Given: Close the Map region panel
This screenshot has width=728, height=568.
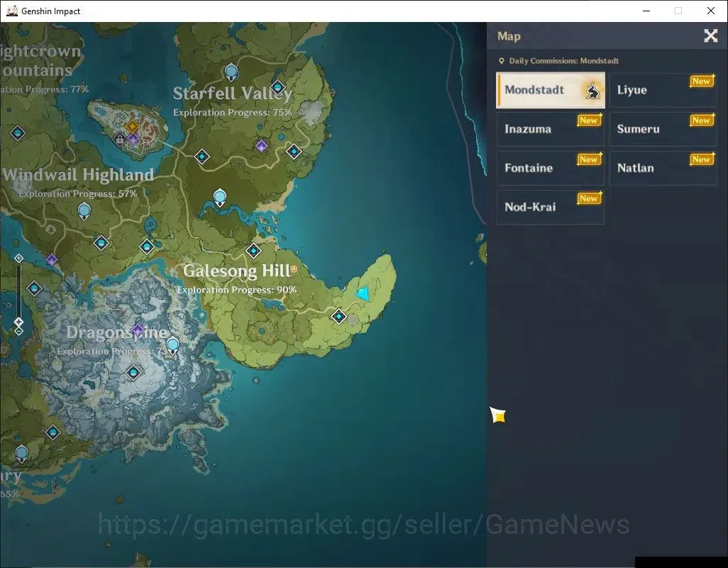Looking at the screenshot, I should (x=710, y=35).
